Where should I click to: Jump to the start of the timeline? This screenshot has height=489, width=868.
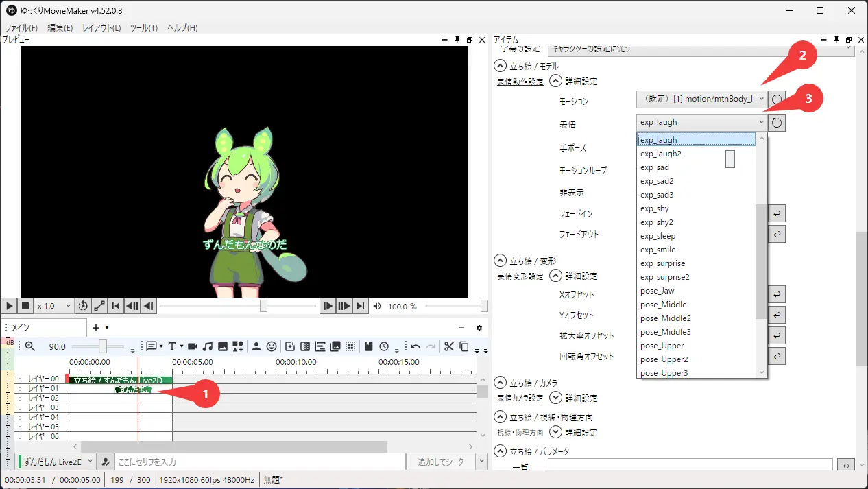[117, 306]
